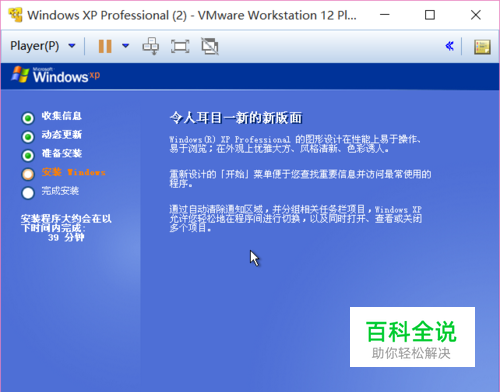Select the 安装 Windows step indicator
Screen dimensions: 500x392
tap(28, 174)
